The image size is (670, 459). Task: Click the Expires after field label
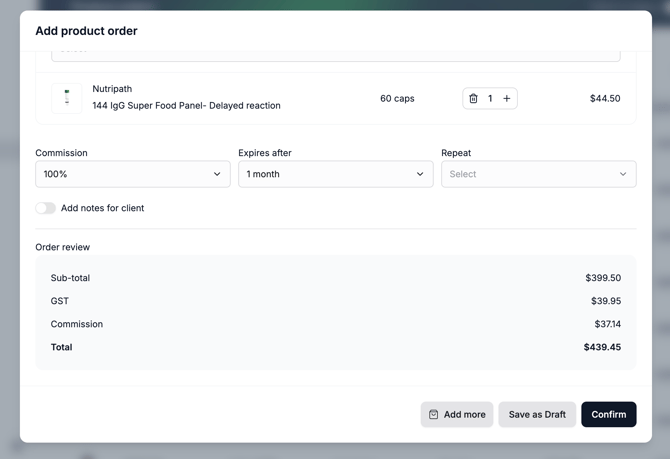click(265, 153)
